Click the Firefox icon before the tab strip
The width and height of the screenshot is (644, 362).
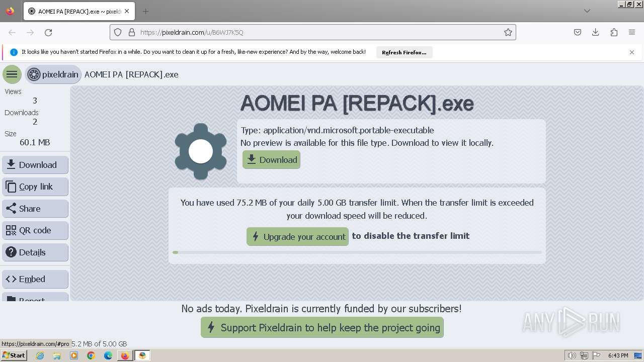point(10,11)
